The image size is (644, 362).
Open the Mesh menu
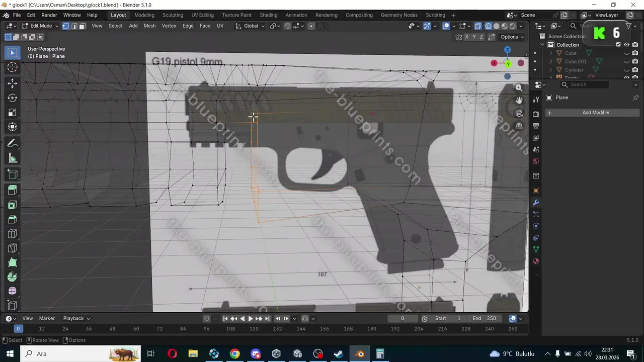[x=149, y=26]
